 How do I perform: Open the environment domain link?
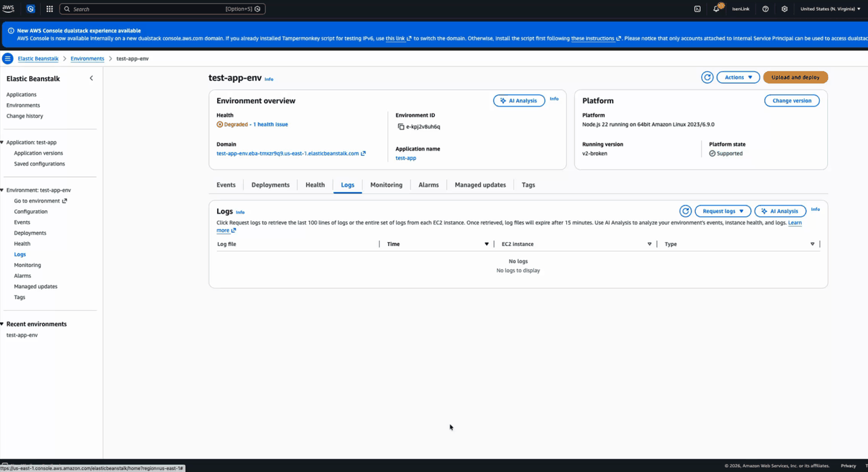[288, 153]
